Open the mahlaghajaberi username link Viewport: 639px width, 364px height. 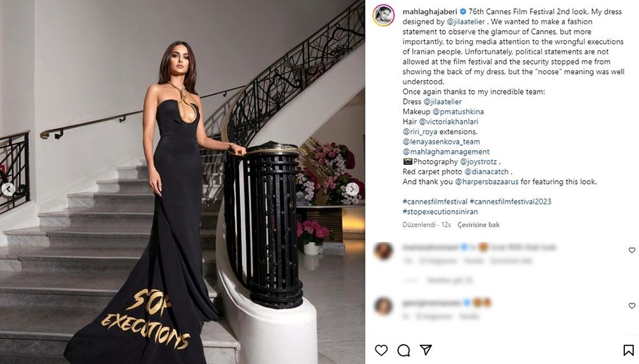click(x=429, y=11)
